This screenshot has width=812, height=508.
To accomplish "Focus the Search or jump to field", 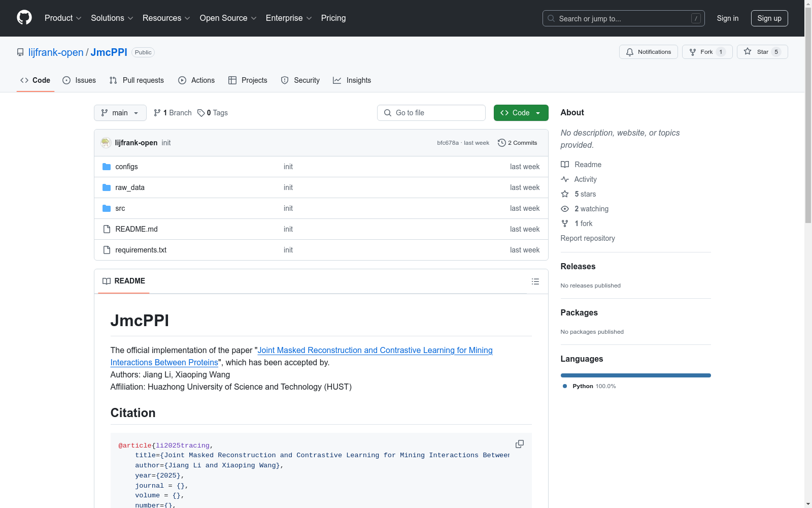I will 624,18.
